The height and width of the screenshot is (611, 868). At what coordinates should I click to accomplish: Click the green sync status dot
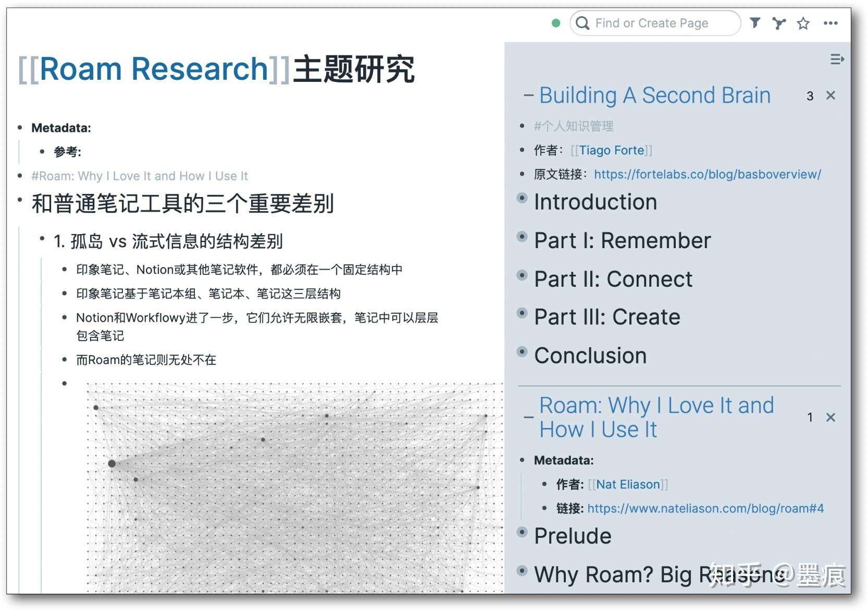coord(556,23)
